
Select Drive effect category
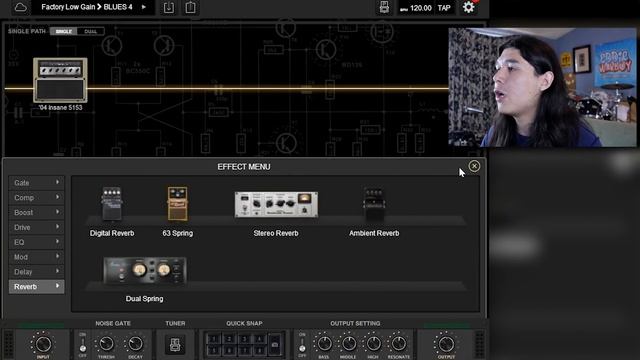(x=36, y=227)
